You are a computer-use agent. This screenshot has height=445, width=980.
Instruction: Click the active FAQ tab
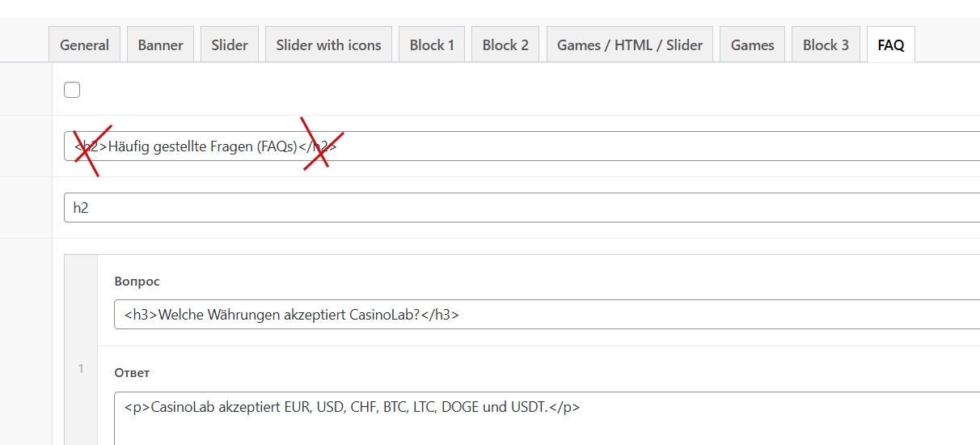(891, 44)
